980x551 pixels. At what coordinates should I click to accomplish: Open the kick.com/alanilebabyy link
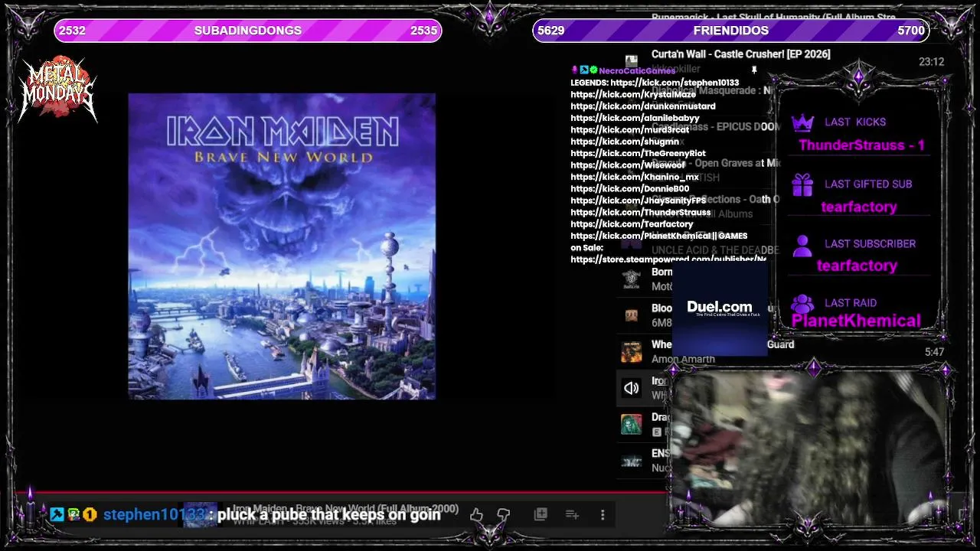(635, 118)
